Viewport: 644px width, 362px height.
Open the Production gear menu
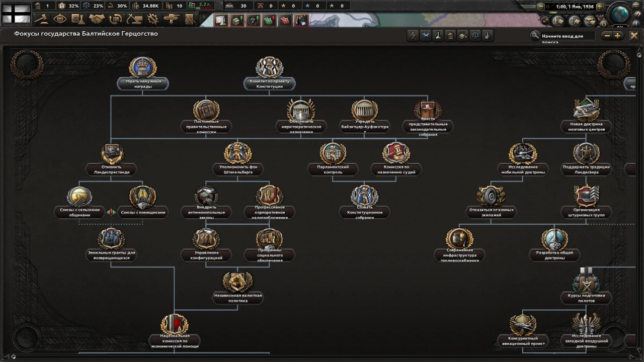point(153,19)
